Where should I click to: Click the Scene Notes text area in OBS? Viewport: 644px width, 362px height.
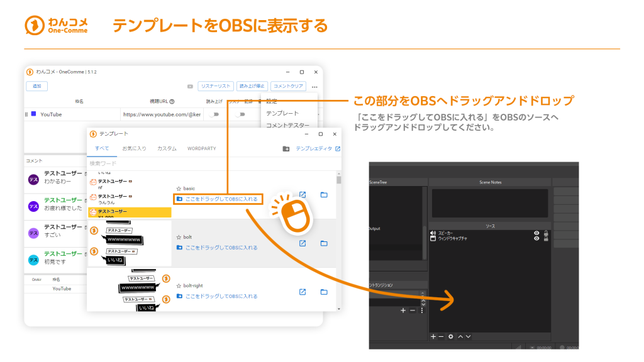point(489,203)
